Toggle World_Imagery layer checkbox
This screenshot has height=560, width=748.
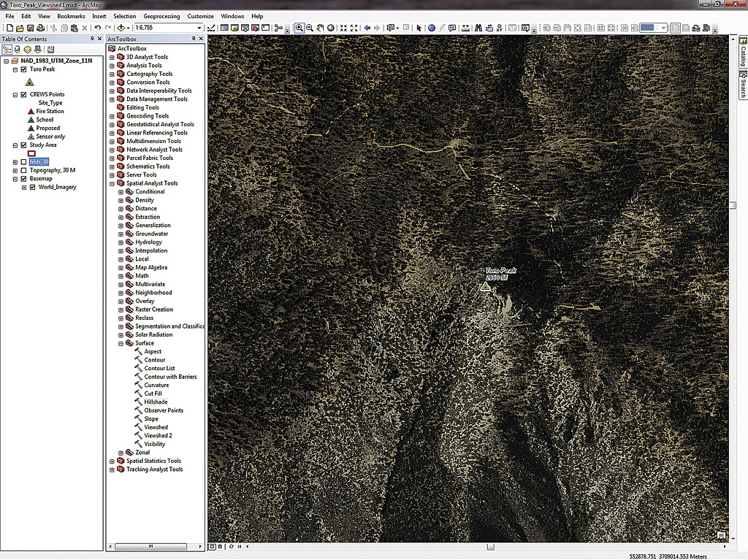coord(32,188)
